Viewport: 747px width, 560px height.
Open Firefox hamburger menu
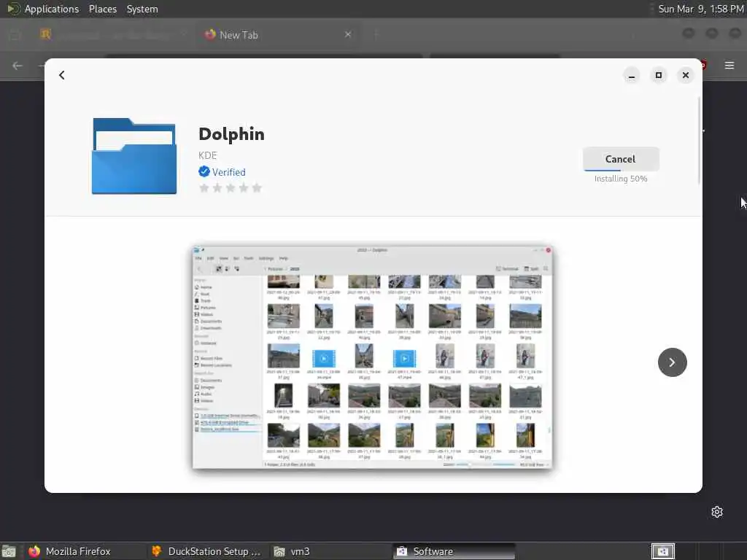coord(729,65)
